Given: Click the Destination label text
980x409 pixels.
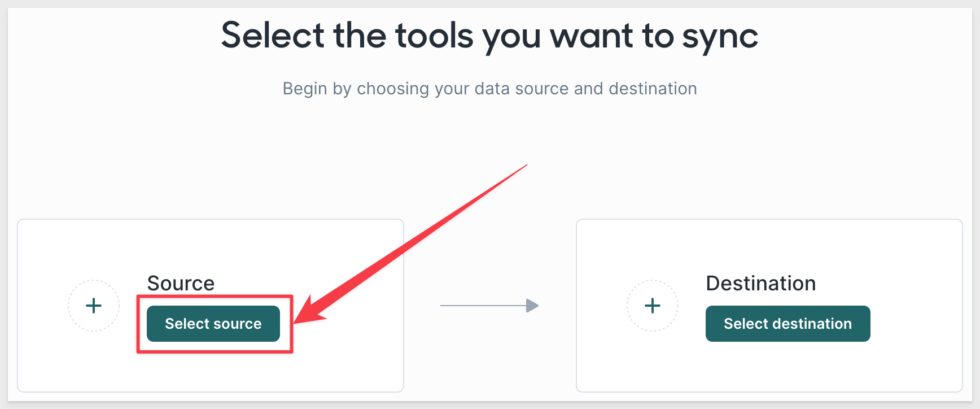Looking at the screenshot, I should 761,283.
